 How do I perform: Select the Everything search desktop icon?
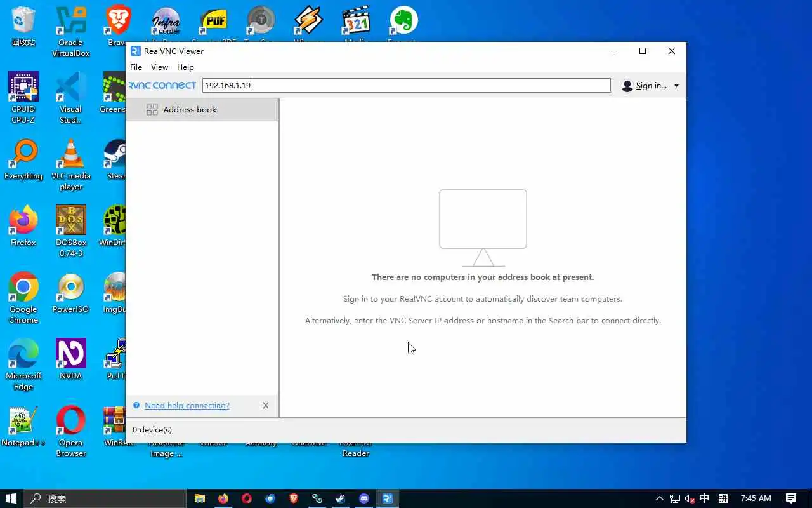[x=23, y=160]
